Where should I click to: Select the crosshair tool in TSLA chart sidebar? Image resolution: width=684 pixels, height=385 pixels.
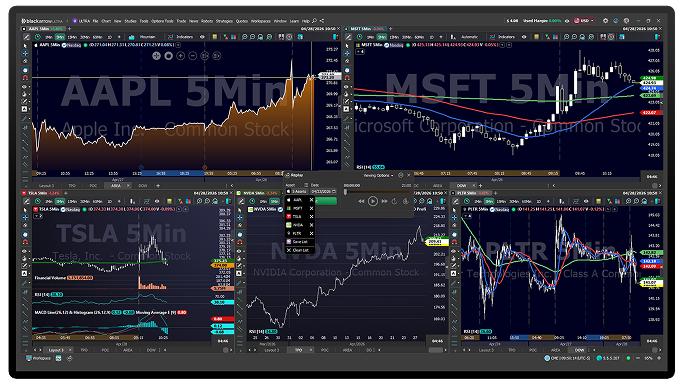coord(25,217)
